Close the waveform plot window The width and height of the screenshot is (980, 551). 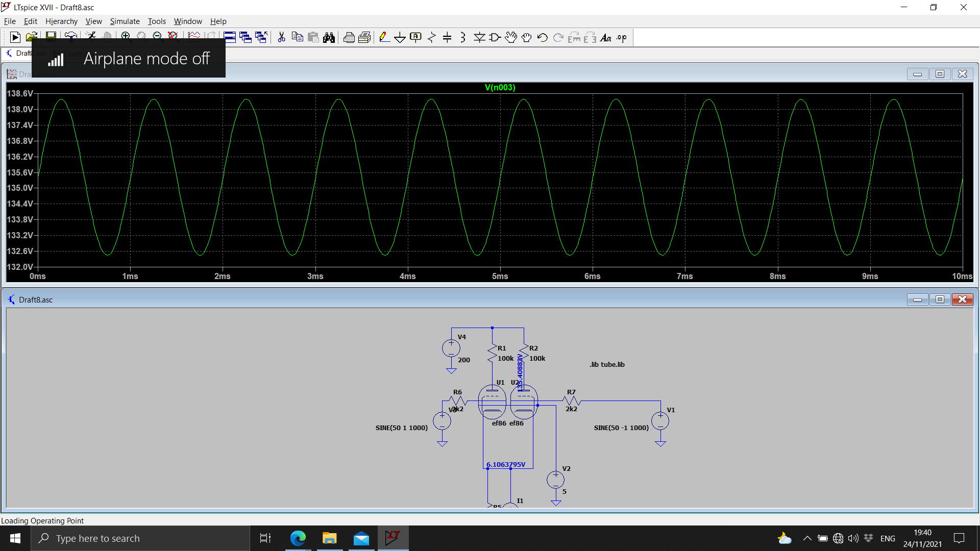(963, 74)
